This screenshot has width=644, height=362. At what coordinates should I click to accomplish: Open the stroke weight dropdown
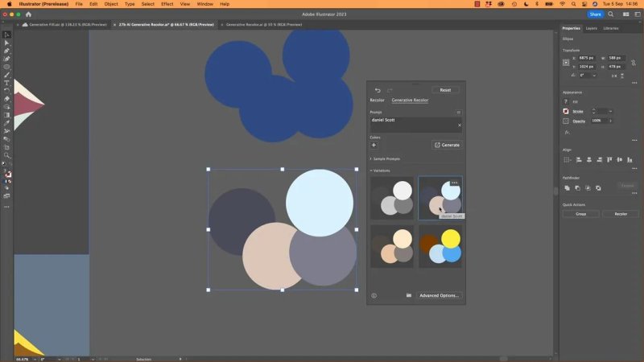(x=611, y=111)
